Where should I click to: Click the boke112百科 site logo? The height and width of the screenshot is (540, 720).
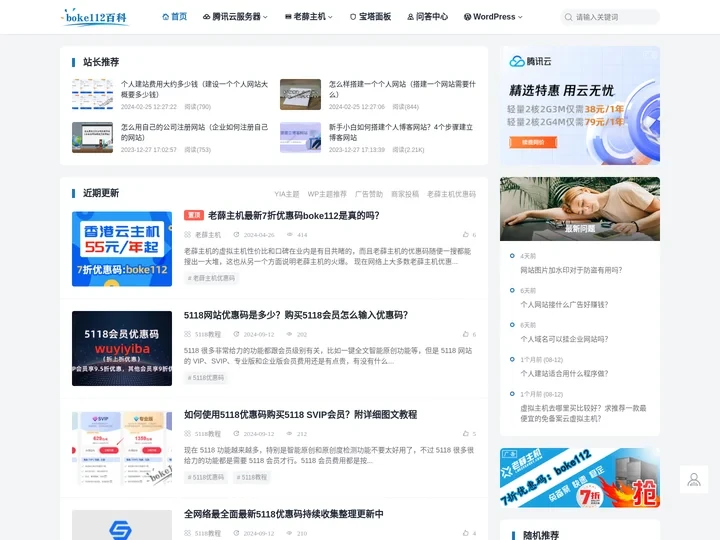(x=95, y=17)
